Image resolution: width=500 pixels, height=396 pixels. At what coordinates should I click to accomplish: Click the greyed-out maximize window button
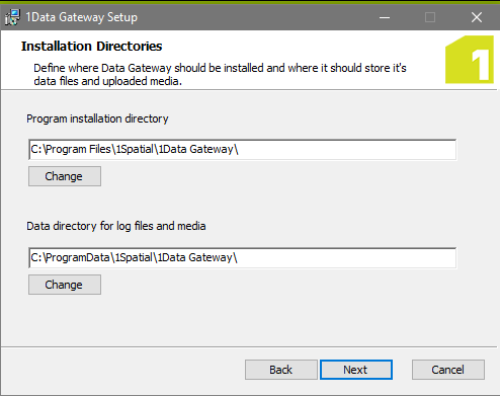[x=430, y=17]
